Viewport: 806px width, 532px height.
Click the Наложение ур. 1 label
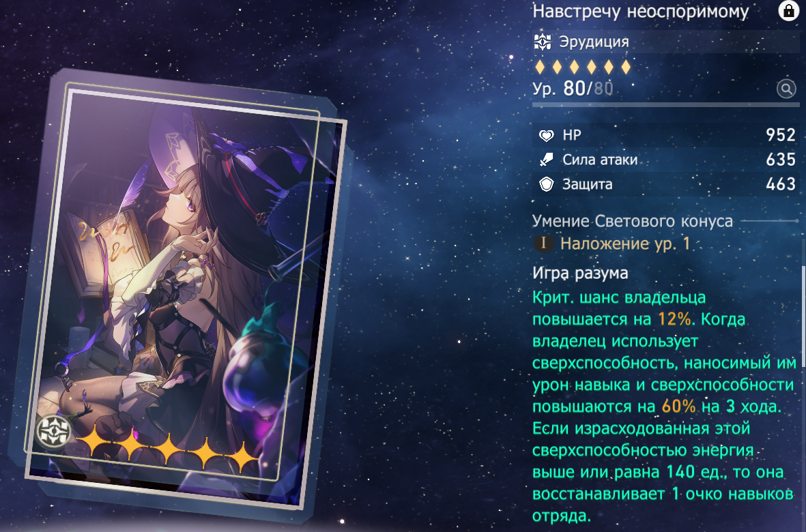(x=625, y=243)
